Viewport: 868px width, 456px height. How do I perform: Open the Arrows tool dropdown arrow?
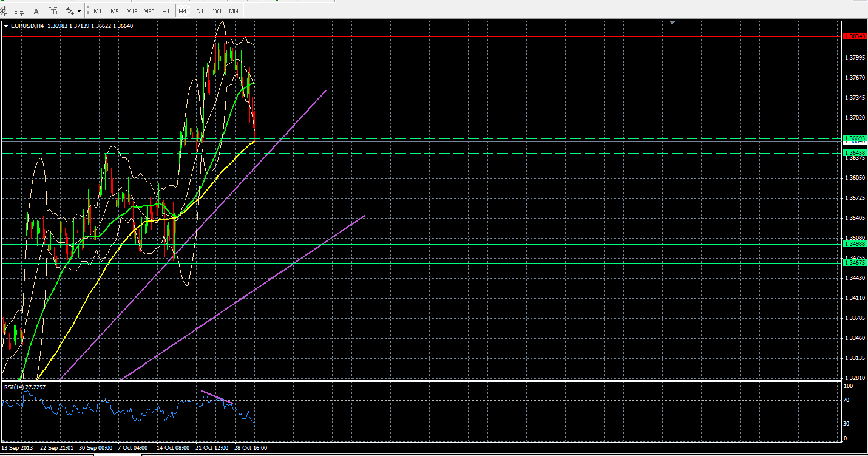coord(80,11)
